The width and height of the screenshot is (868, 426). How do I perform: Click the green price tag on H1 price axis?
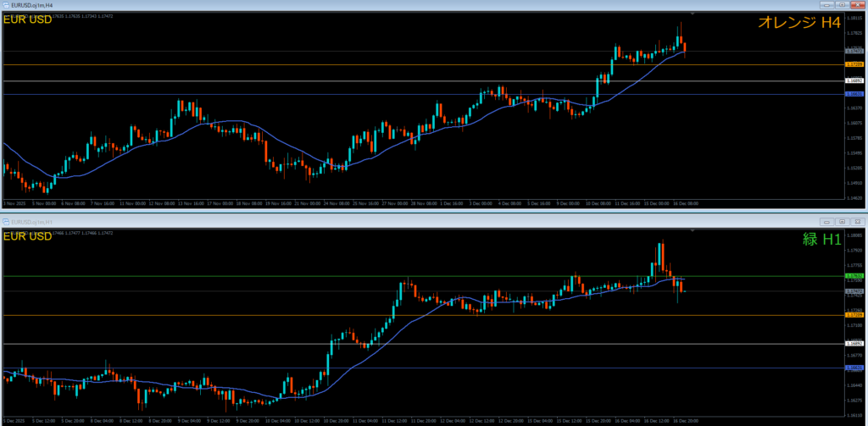[854, 276]
